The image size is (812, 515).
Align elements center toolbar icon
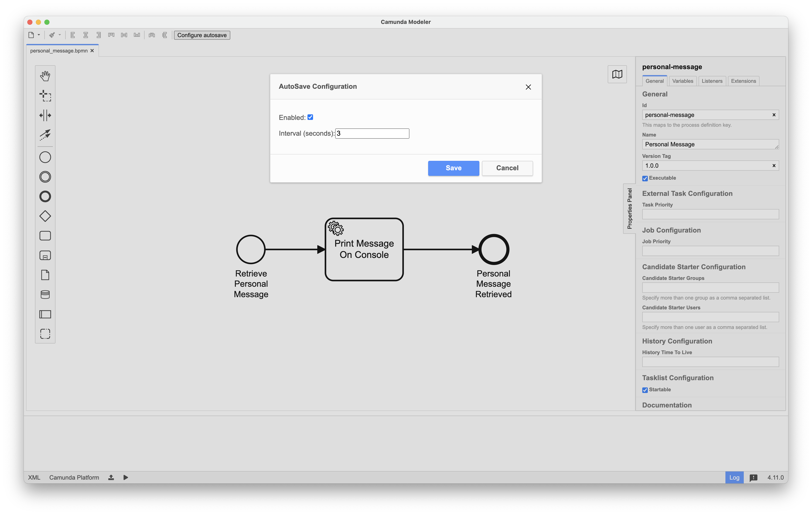(x=86, y=35)
